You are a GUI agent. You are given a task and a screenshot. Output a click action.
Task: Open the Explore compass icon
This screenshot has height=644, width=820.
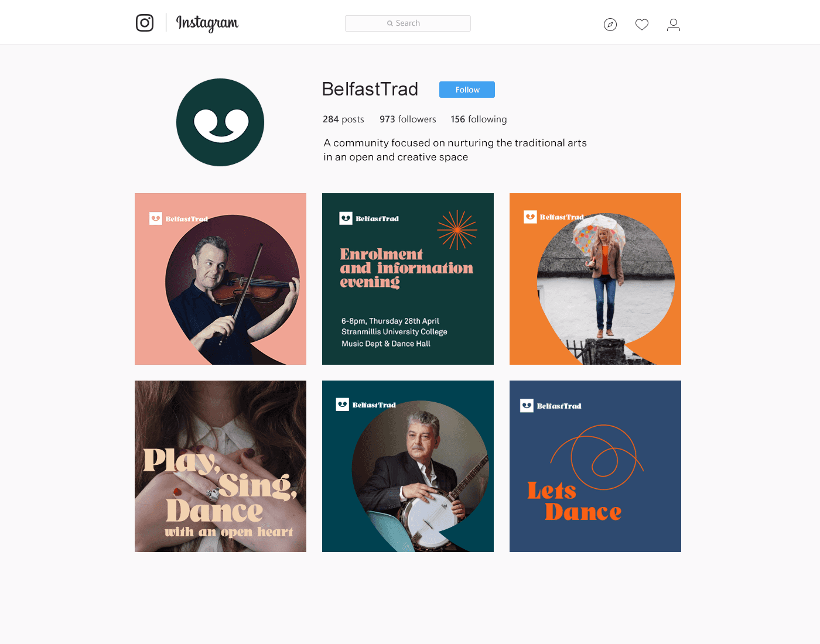tap(610, 25)
